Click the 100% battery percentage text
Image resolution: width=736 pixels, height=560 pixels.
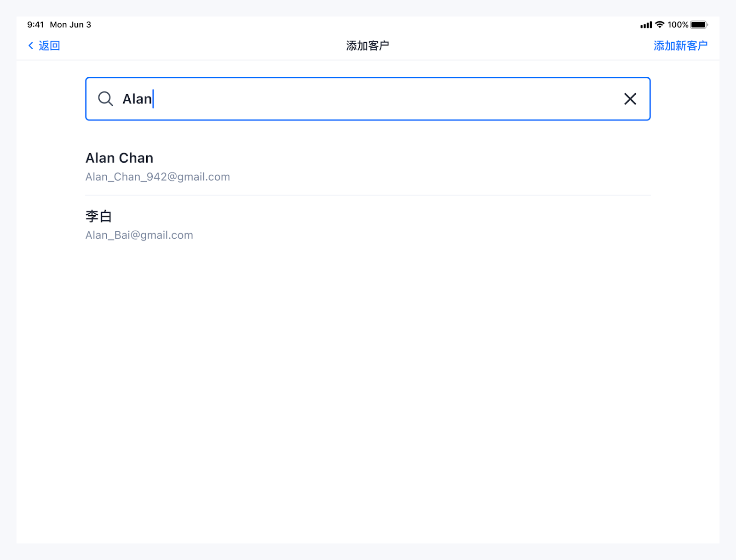click(x=678, y=25)
